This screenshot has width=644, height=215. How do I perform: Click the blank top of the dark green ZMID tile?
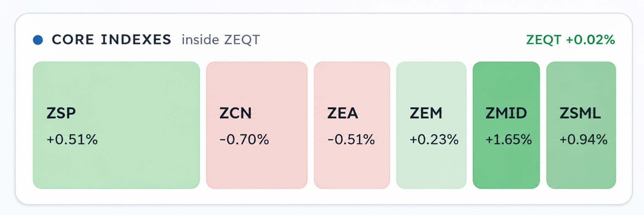(x=506, y=83)
